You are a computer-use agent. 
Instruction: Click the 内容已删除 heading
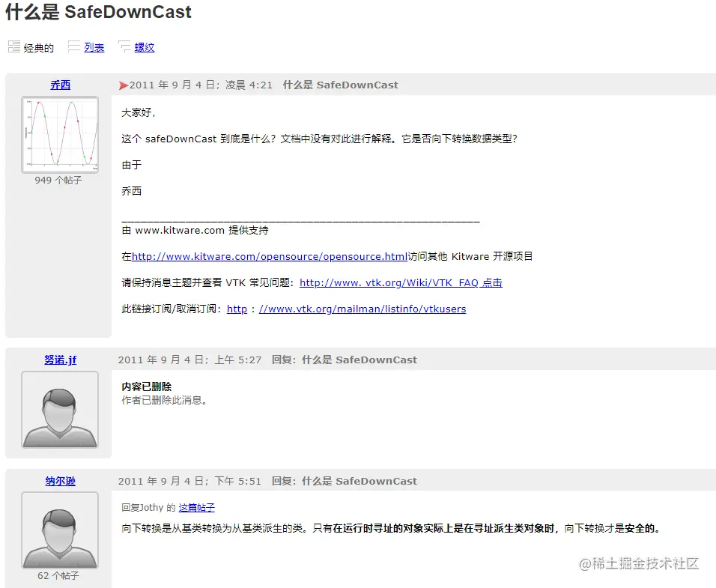pyautogui.click(x=147, y=387)
